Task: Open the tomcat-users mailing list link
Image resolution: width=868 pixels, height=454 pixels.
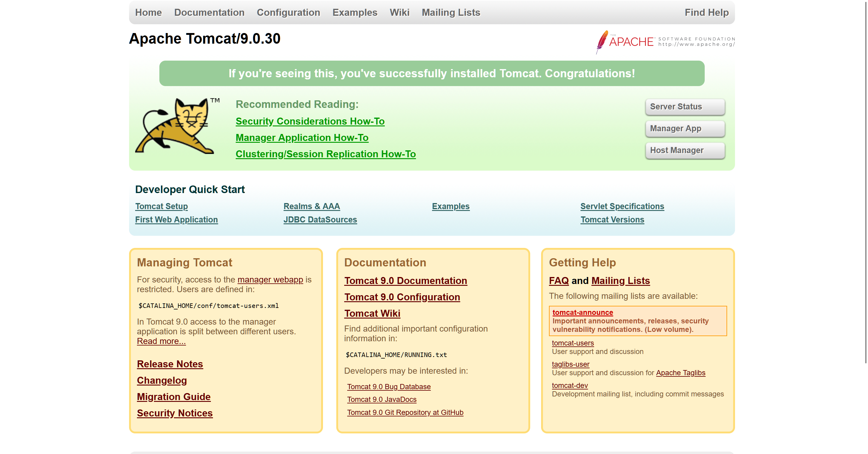Action: [573, 343]
